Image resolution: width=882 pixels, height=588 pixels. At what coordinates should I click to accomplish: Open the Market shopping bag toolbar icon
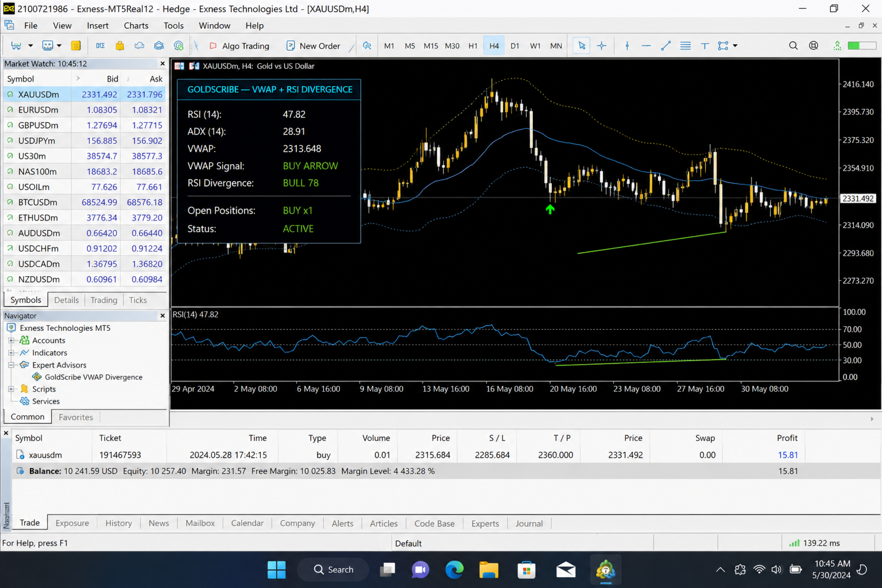click(x=120, y=46)
